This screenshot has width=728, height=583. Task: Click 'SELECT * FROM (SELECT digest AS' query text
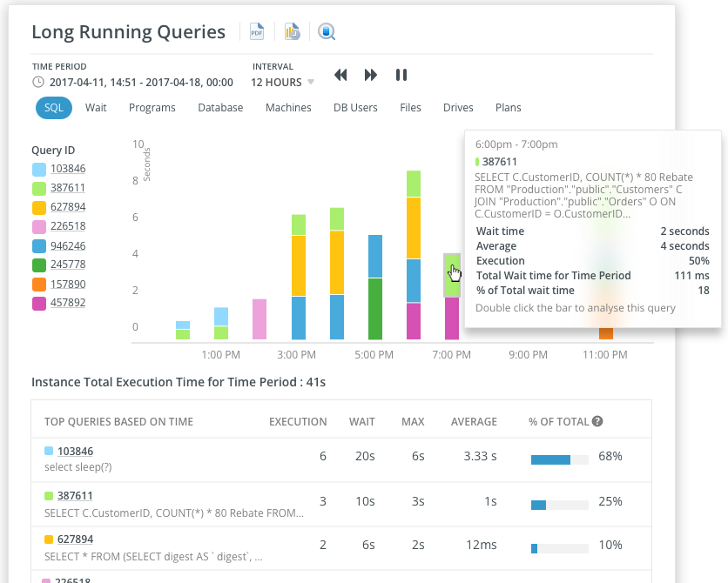pos(153,557)
